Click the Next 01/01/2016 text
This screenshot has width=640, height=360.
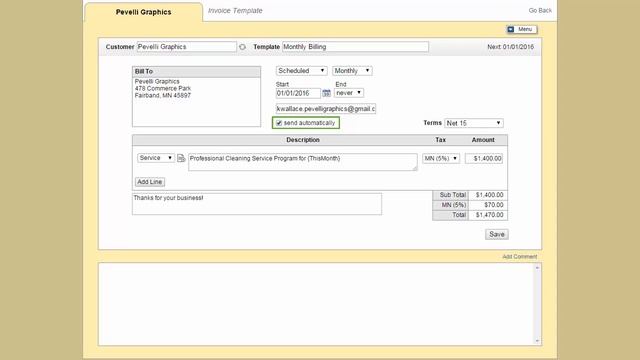(511, 47)
